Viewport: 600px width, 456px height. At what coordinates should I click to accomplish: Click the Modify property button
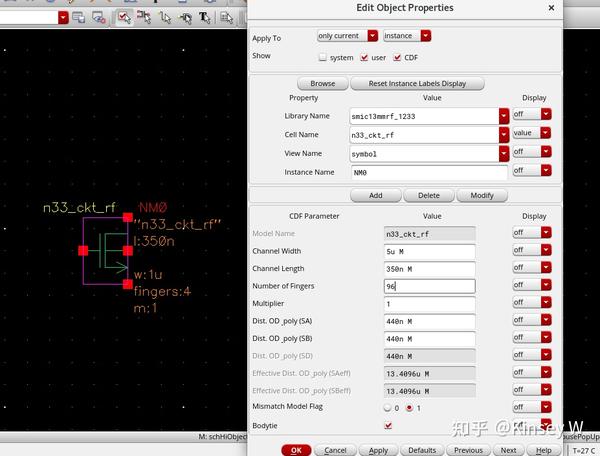click(x=482, y=195)
